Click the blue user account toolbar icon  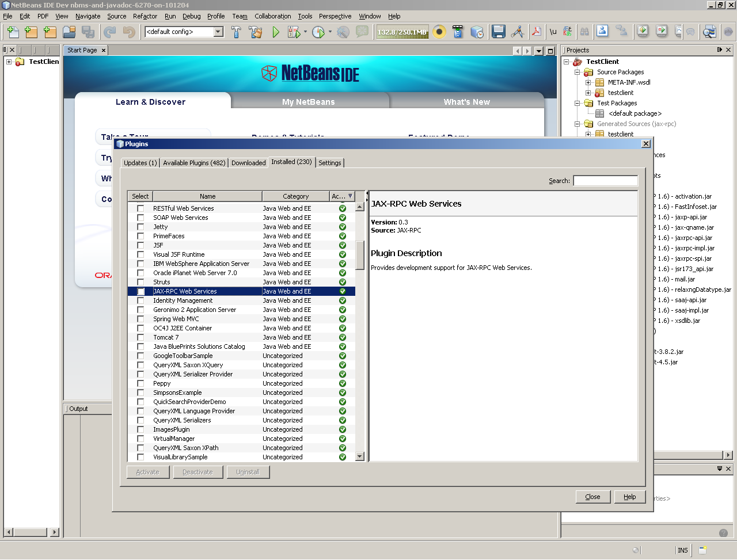pyautogui.click(x=602, y=32)
